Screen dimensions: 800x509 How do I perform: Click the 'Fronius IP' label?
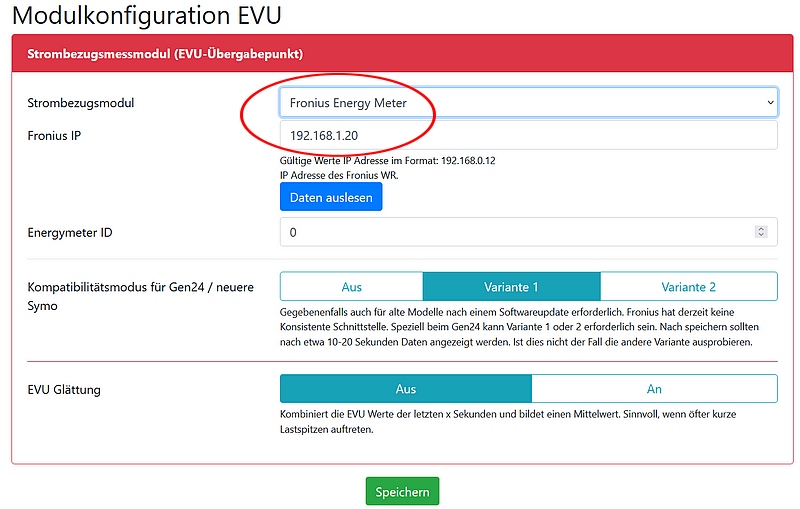click(54, 136)
